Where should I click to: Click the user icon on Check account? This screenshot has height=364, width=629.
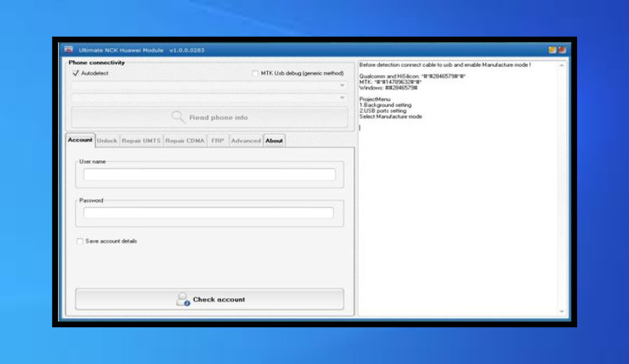tap(183, 299)
